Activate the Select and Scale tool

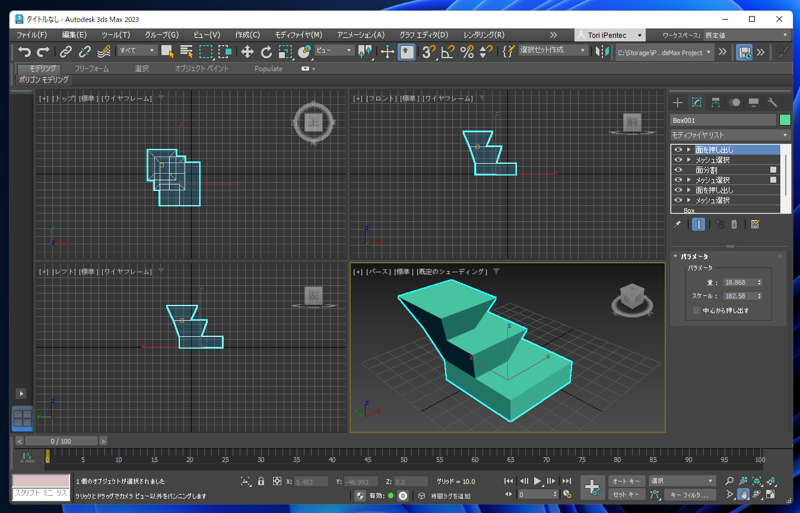pyautogui.click(x=285, y=52)
